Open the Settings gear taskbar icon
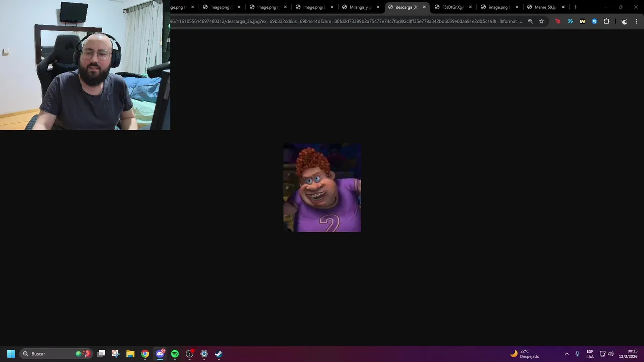 point(204,354)
